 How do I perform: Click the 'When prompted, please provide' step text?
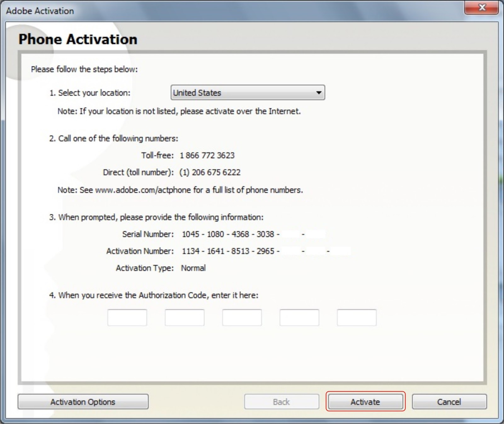coord(156,217)
